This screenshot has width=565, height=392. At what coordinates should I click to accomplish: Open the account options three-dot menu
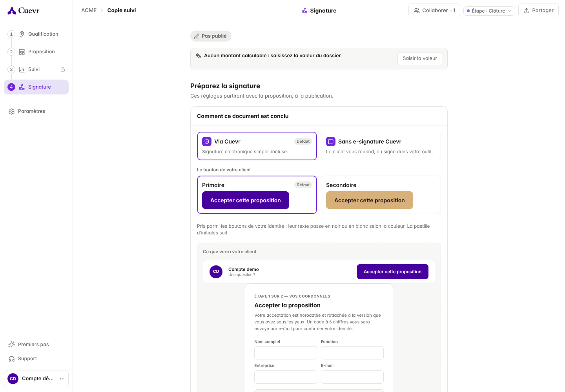62,379
